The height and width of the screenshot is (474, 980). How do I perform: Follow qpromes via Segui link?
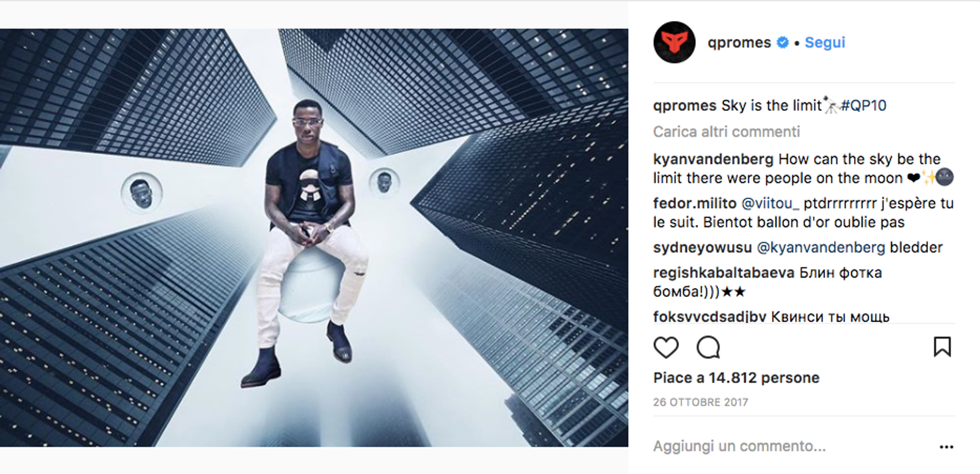pos(825,42)
